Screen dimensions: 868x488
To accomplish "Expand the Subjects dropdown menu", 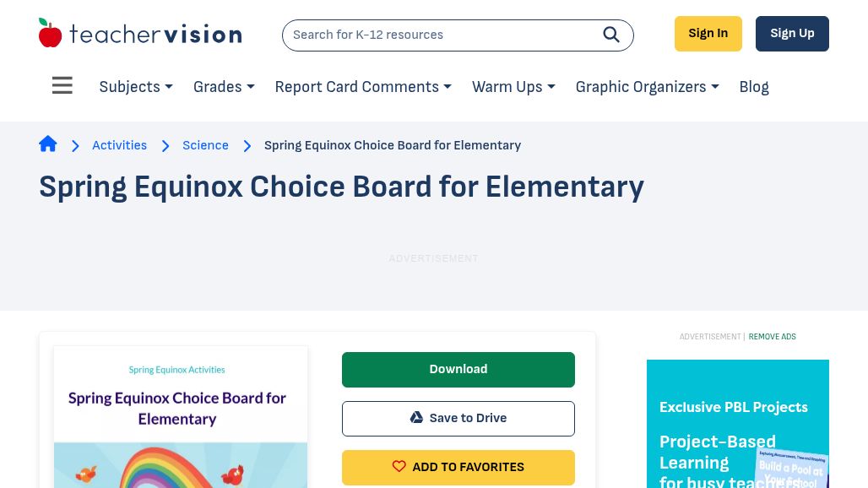I will click(136, 87).
